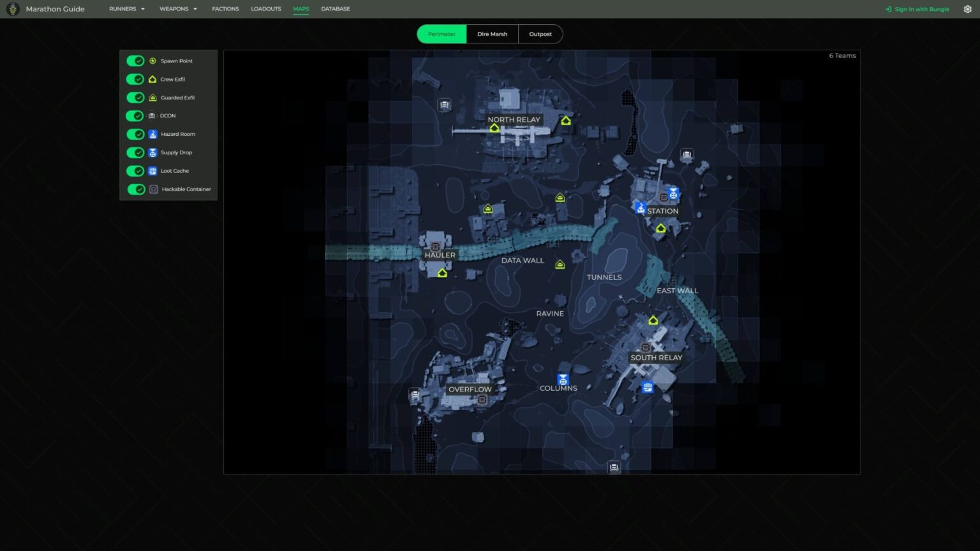The width and height of the screenshot is (980, 551).
Task: Click the DCON icon at map bottom edge
Action: (x=614, y=467)
